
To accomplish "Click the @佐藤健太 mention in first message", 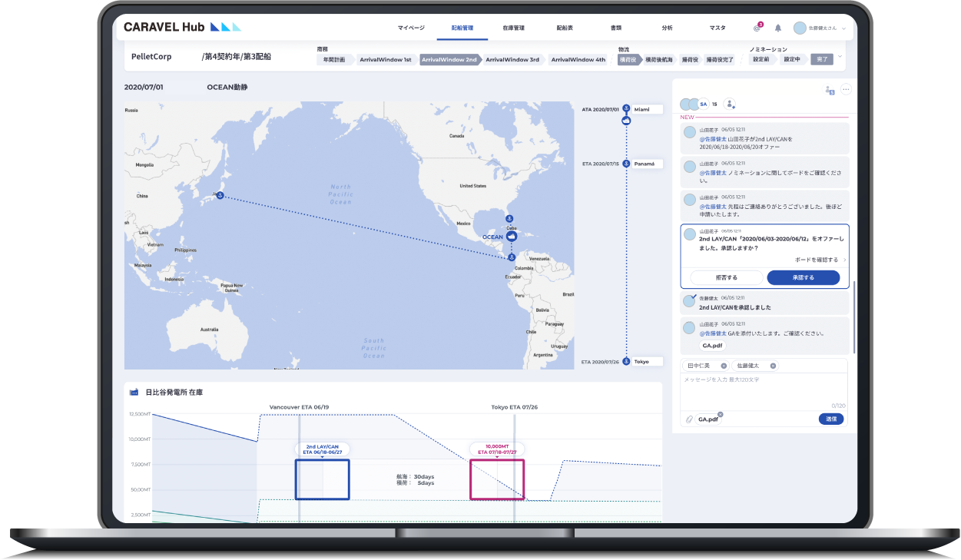I will click(712, 139).
